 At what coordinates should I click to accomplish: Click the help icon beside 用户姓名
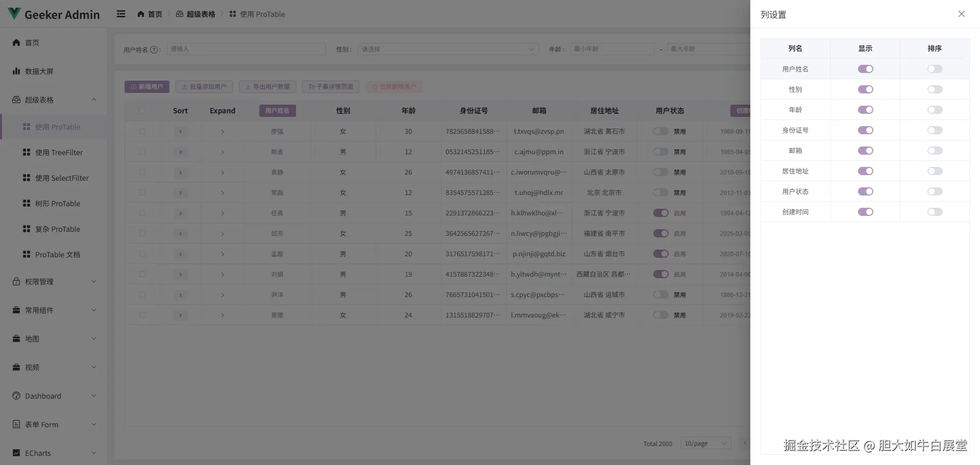pyautogui.click(x=154, y=50)
